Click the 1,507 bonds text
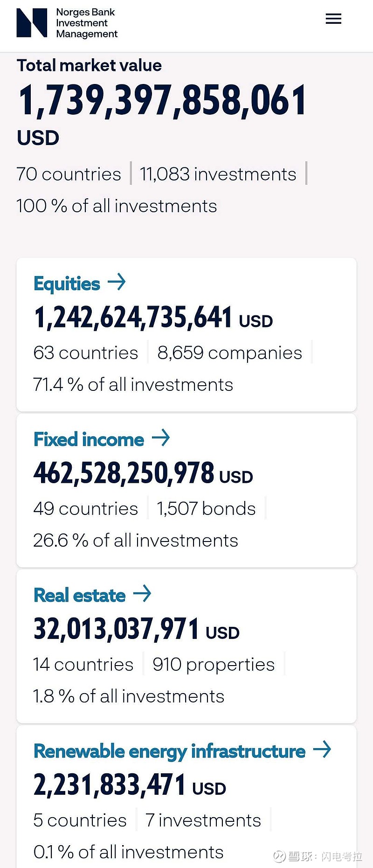The width and height of the screenshot is (373, 868). 206,509
